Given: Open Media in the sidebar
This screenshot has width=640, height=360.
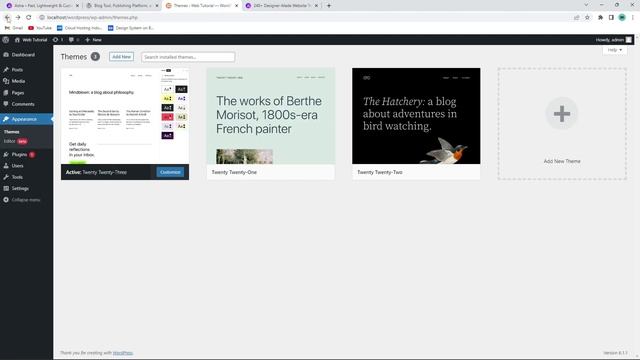Looking at the screenshot, I should 18,81.
